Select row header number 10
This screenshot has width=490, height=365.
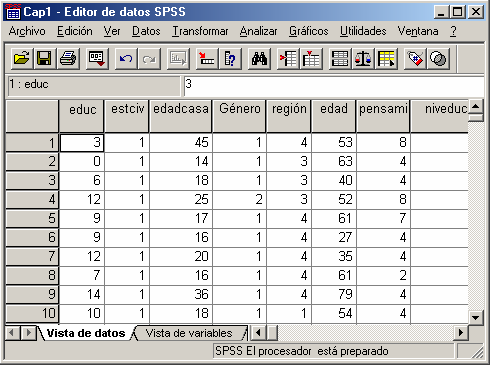32,313
